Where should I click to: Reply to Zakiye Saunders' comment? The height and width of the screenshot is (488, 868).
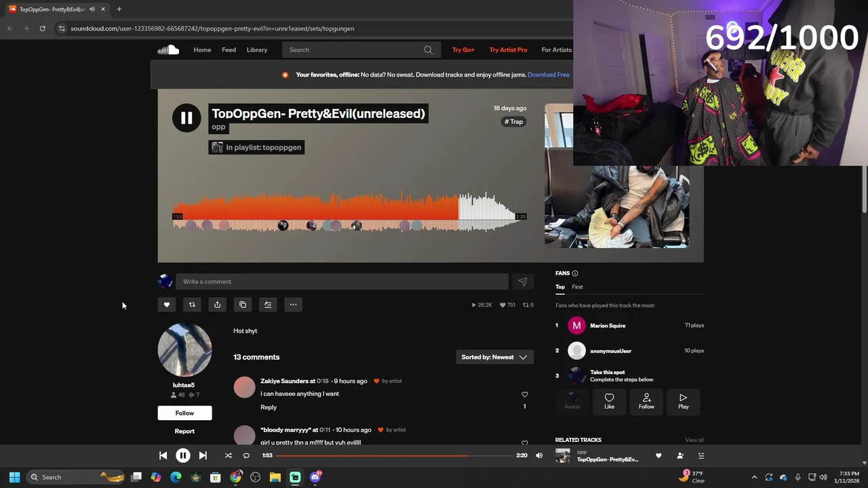click(269, 407)
